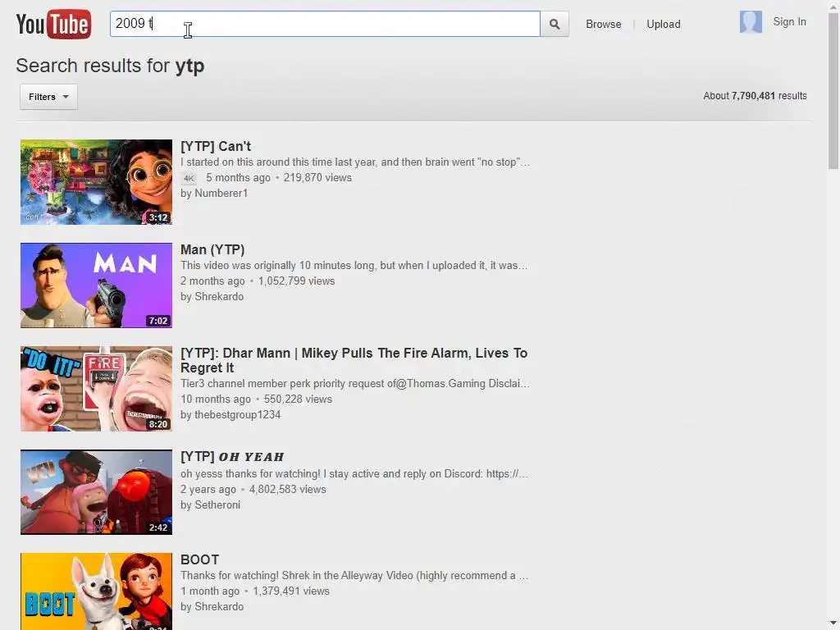The image size is (840, 630).
Task: Open the Browse page
Action: pyautogui.click(x=603, y=24)
